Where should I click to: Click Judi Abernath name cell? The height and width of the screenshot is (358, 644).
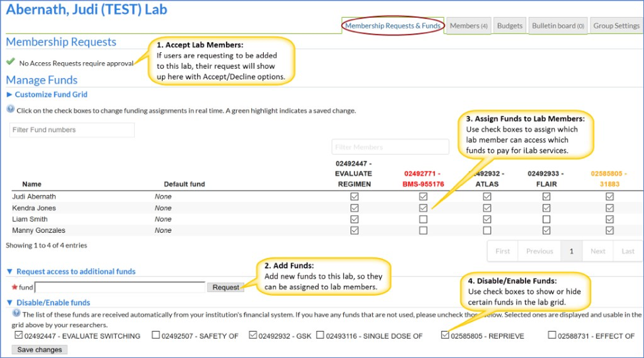point(34,197)
